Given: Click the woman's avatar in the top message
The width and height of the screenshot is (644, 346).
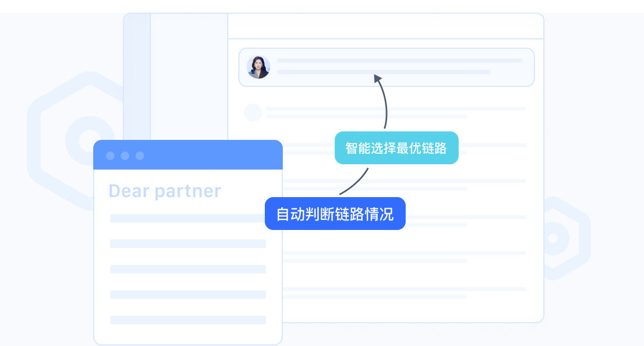Looking at the screenshot, I should coord(258,67).
